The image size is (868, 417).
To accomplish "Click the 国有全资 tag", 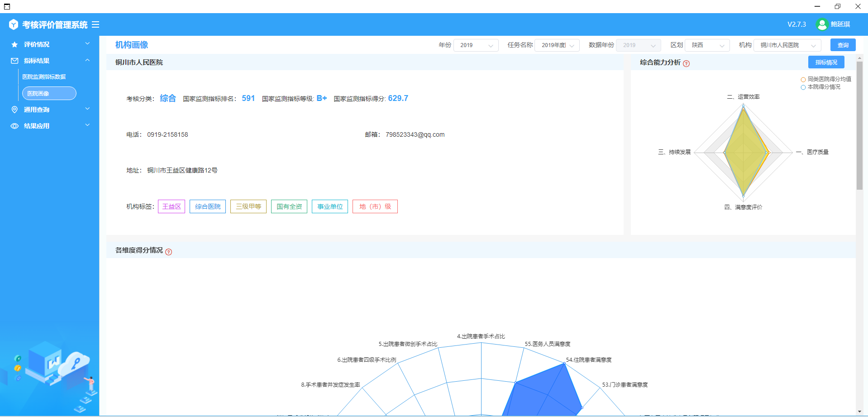I will point(289,206).
